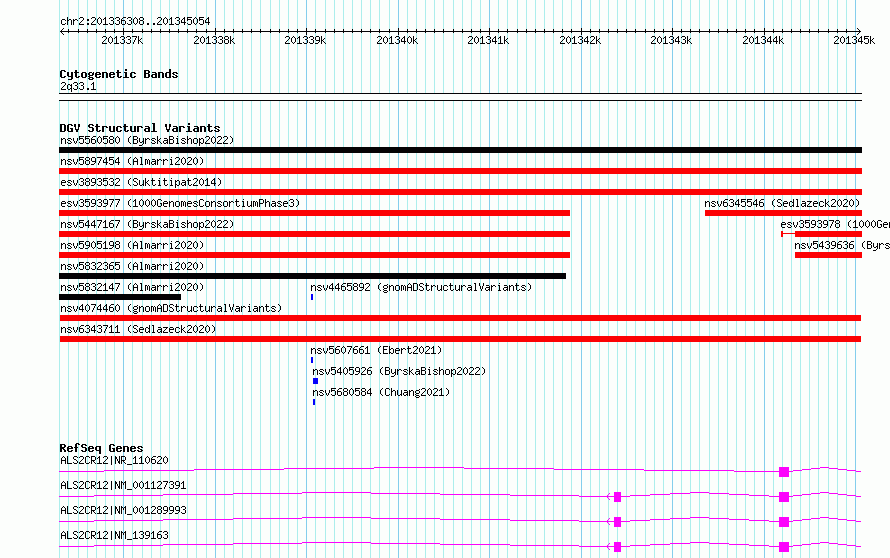Select the red bar under esv3893532
This screenshot has height=558, width=890.
pos(460,192)
